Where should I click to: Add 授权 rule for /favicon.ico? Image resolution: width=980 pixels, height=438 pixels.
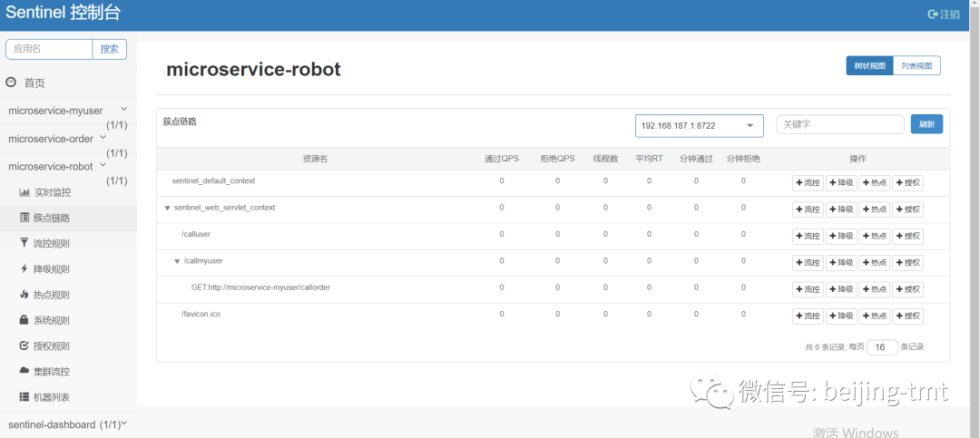point(907,316)
